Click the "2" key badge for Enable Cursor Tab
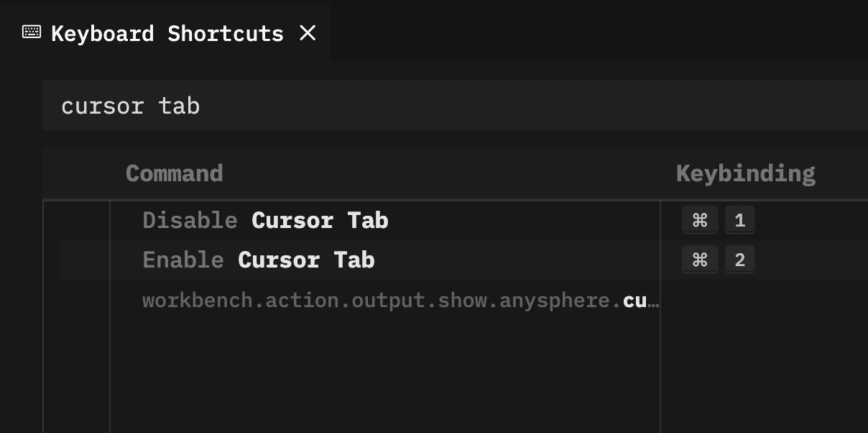The height and width of the screenshot is (433, 868). pos(740,260)
